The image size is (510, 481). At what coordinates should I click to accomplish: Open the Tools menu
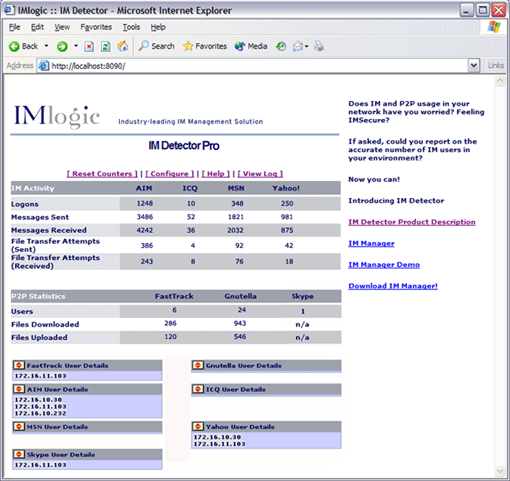[131, 27]
